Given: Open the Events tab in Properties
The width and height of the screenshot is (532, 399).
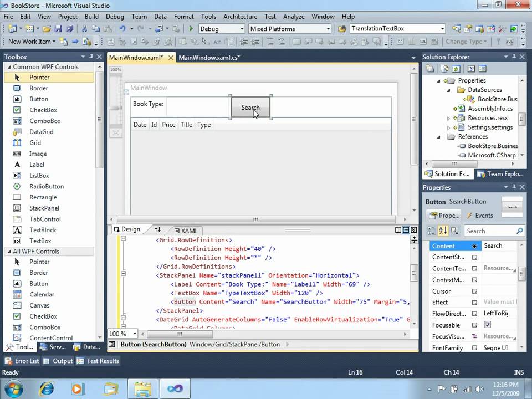Looking at the screenshot, I should [x=480, y=216].
